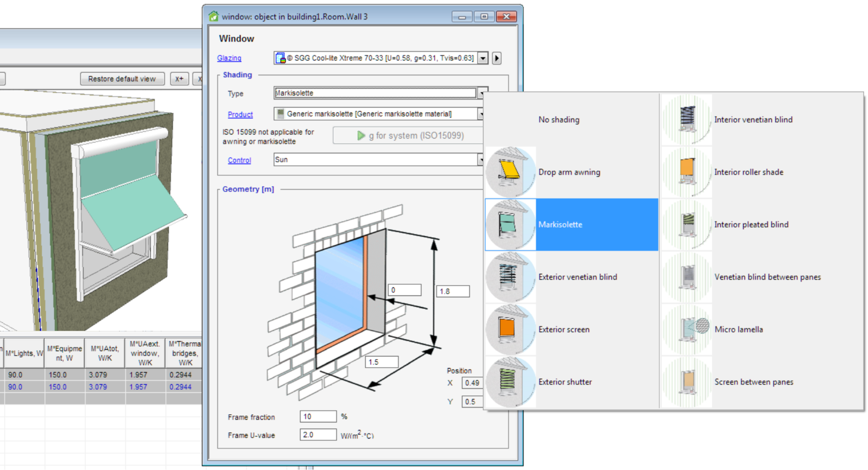Pick the Exterior screen shading icon
The height and width of the screenshot is (470, 868).
pyautogui.click(x=510, y=329)
